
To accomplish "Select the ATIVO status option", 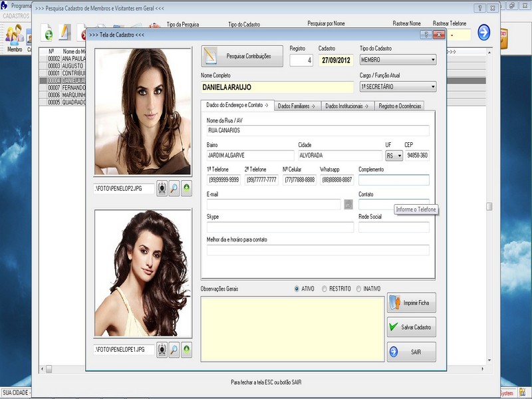I will tap(305, 289).
